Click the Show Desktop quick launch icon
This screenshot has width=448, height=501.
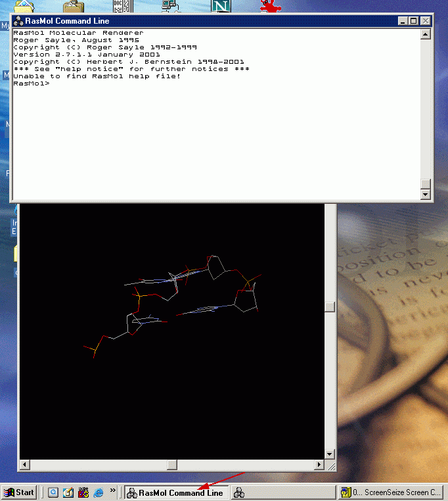(x=53, y=492)
